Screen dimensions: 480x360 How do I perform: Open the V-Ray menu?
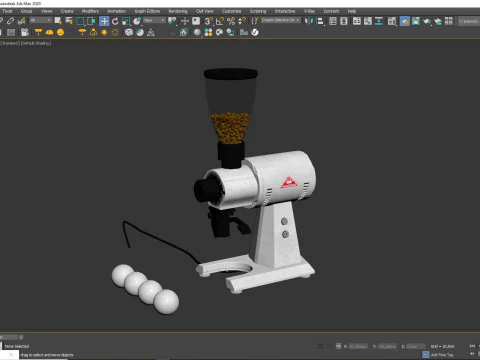[x=309, y=11]
